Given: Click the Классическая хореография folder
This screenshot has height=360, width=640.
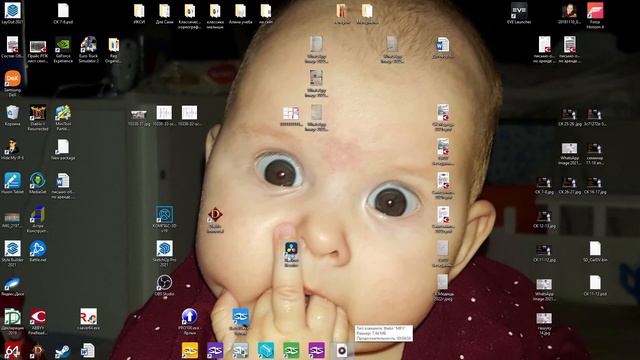Looking at the screenshot, I should click(x=189, y=11).
